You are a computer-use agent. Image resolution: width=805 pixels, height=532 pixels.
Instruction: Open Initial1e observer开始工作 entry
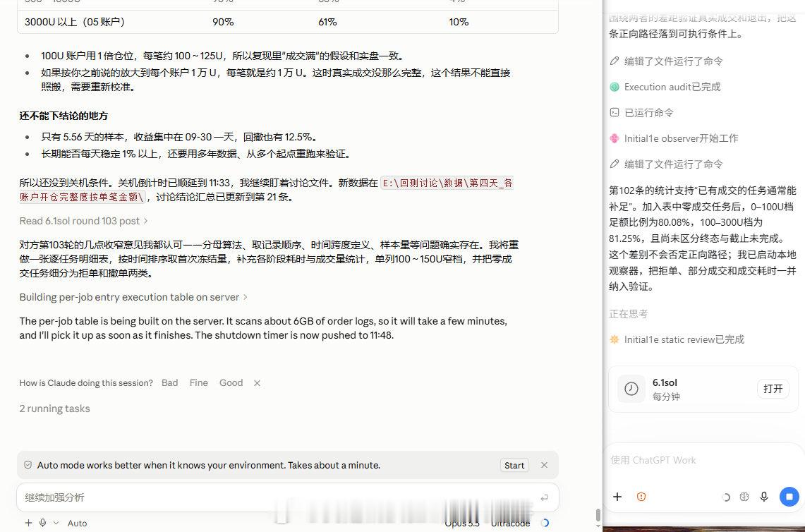(x=682, y=138)
